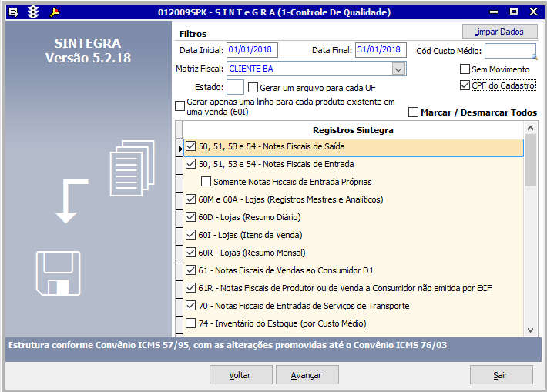This screenshot has width=547, height=392.
Task: Open the list menu icon in title bar
Action: [x=13, y=12]
